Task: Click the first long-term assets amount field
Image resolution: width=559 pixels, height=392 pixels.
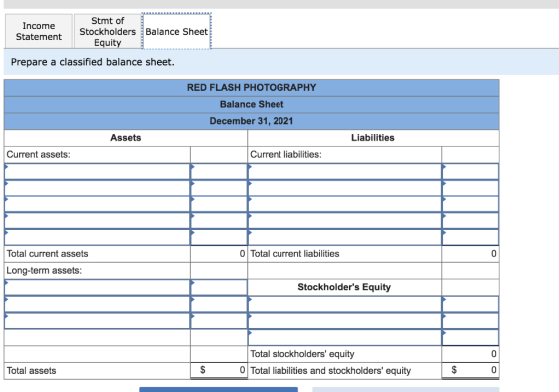Action: [219, 287]
